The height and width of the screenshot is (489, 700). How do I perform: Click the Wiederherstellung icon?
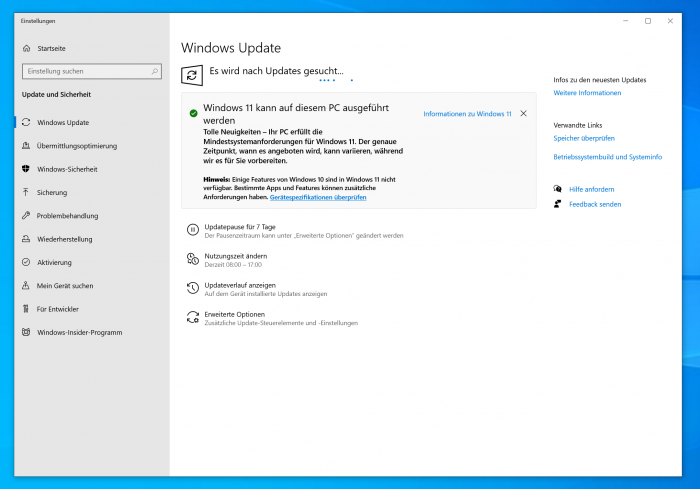tap(26, 239)
